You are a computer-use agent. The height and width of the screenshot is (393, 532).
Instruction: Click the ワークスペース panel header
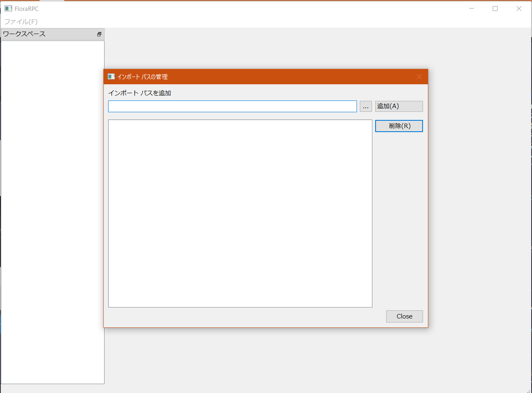coord(45,34)
